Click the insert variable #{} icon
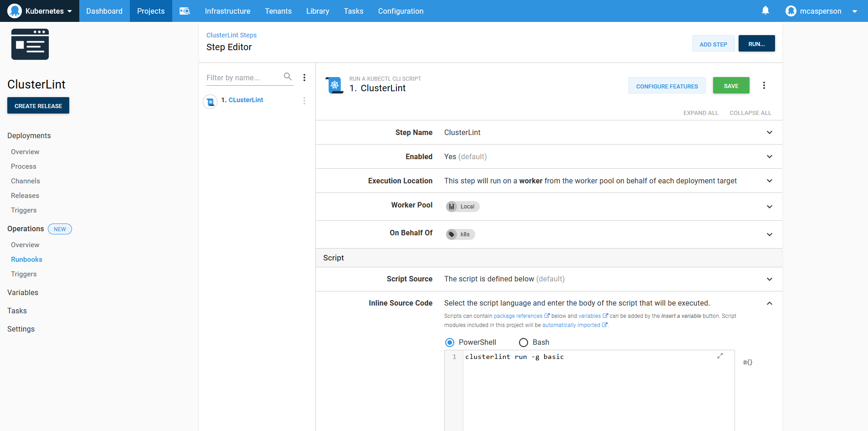Screen dimensions: 868x431 [747, 362]
